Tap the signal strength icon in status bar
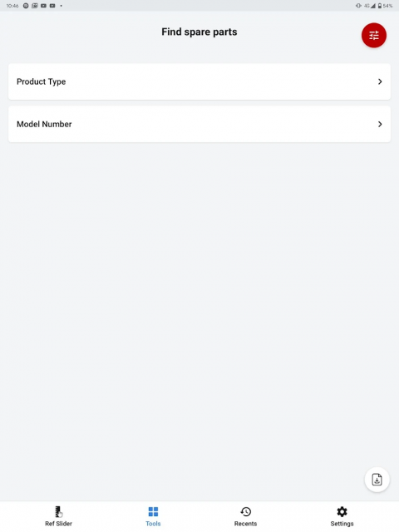This screenshot has width=399, height=532. point(373,6)
